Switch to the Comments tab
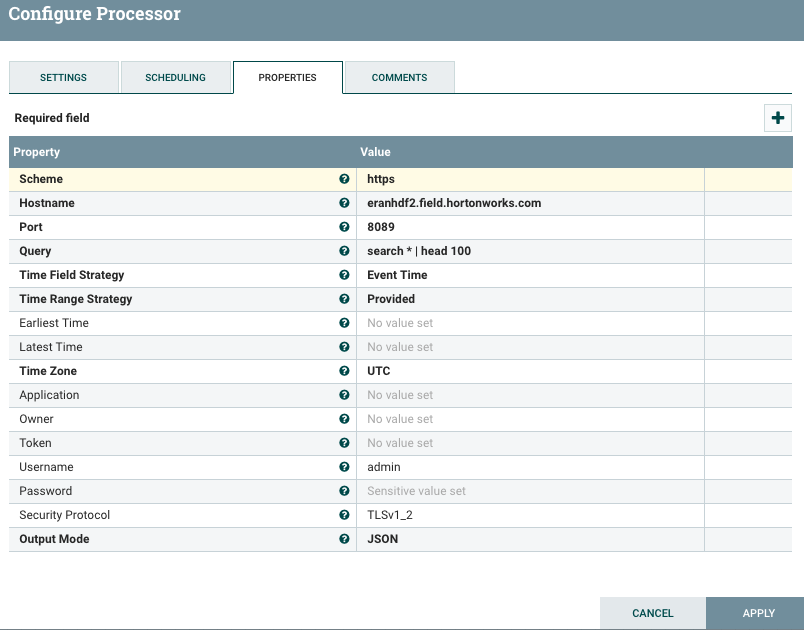Image resolution: width=804 pixels, height=630 pixels. [x=399, y=77]
